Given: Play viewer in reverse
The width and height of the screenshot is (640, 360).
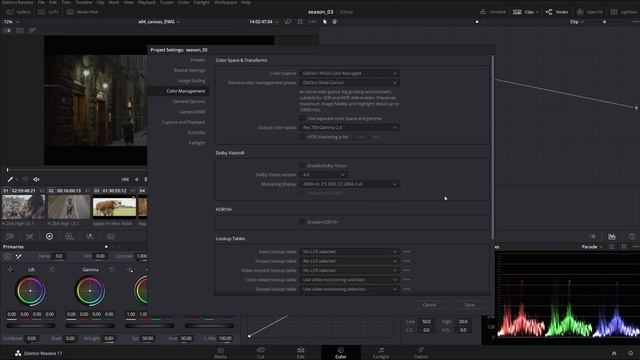Looking at the screenshot, I should [x=136, y=179].
